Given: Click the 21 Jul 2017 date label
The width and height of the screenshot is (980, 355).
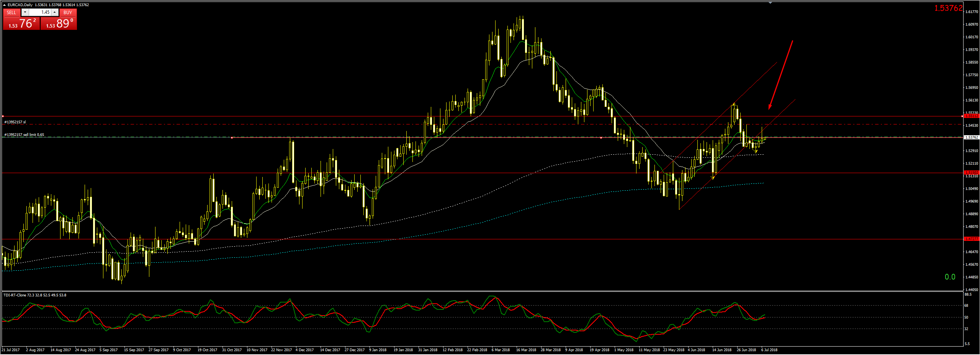Looking at the screenshot, I should 10,350.
